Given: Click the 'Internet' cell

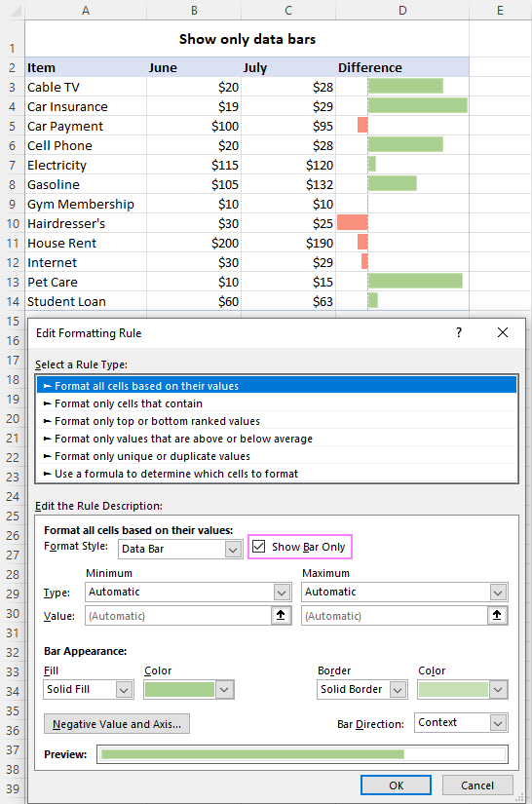Looking at the screenshot, I should 86,262.
